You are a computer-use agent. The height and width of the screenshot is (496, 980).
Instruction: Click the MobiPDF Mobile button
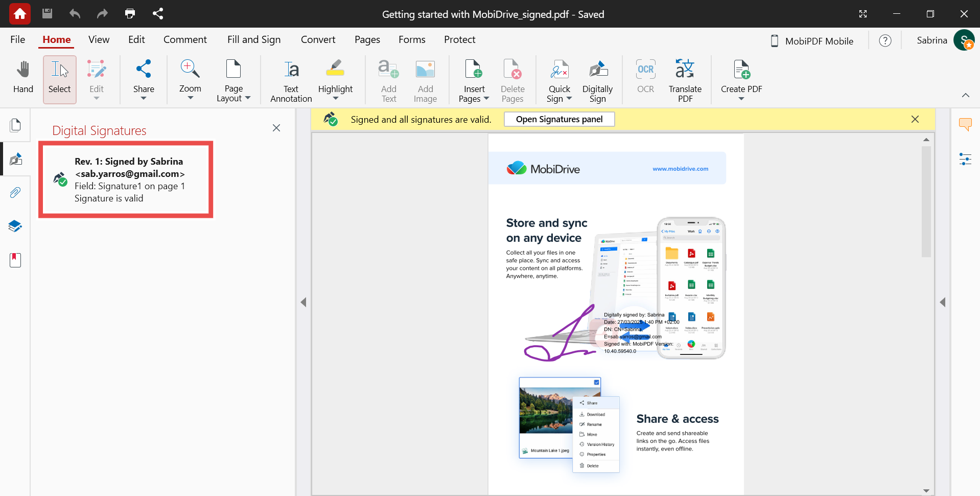coord(811,41)
